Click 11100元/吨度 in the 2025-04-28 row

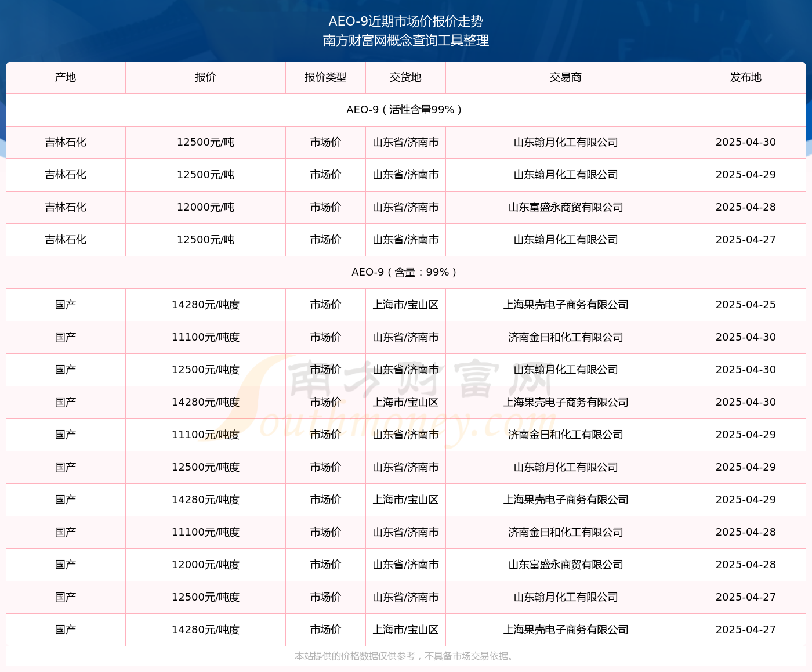coord(205,532)
